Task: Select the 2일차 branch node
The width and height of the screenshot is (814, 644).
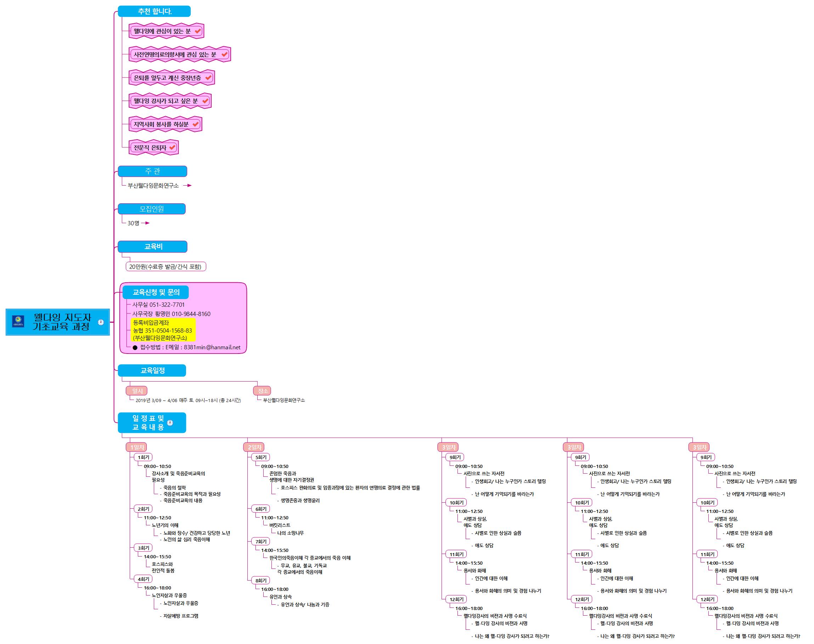Action: 254,447
